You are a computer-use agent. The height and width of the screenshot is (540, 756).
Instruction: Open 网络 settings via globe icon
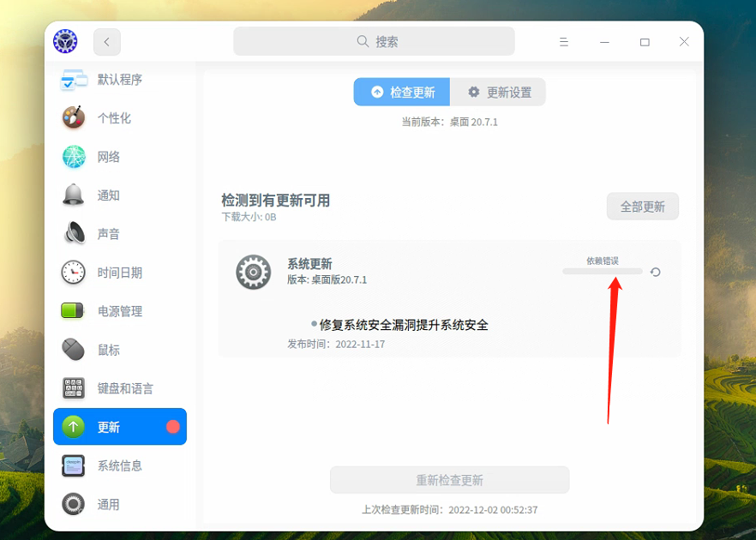pos(73,156)
